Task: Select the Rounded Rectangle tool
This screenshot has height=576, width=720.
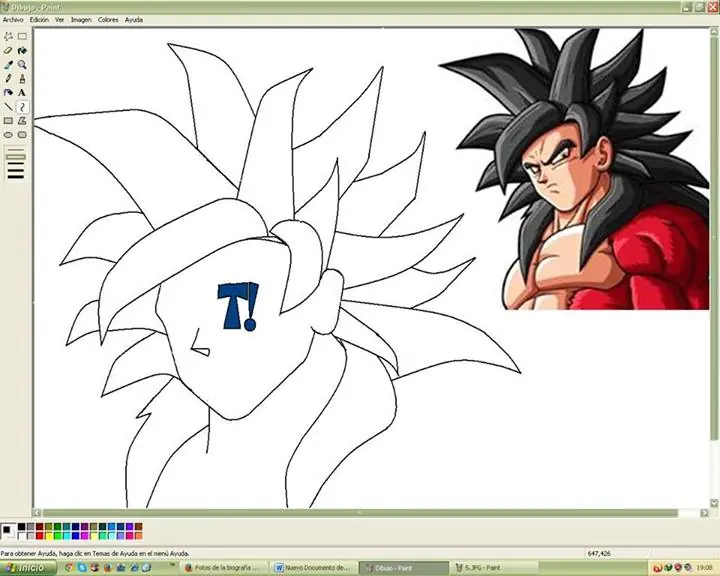Action: (22, 135)
